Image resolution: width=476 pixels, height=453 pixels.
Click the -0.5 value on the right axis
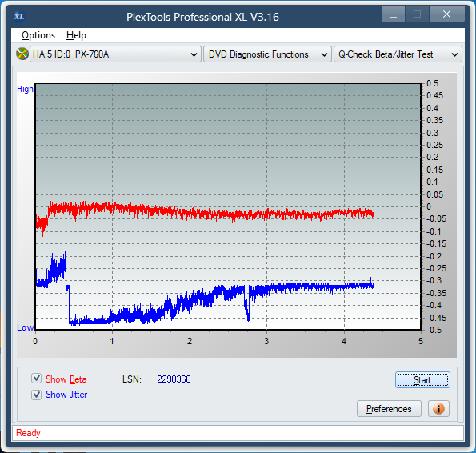pos(434,330)
